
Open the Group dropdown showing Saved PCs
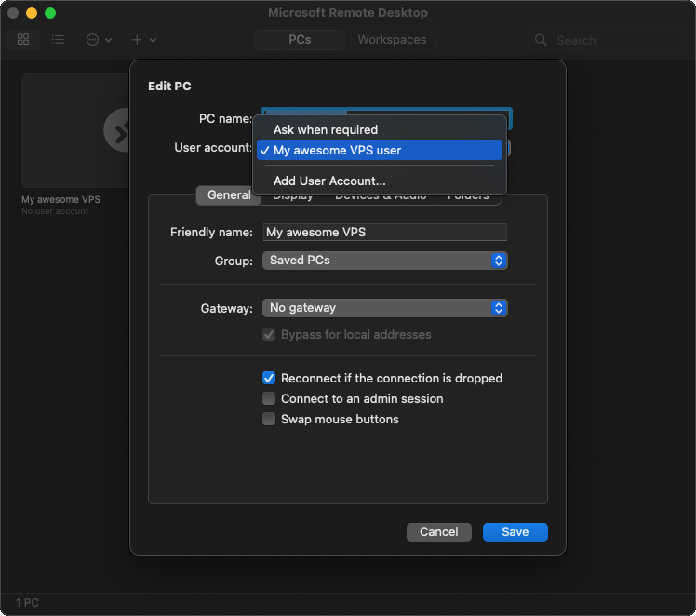(x=384, y=261)
